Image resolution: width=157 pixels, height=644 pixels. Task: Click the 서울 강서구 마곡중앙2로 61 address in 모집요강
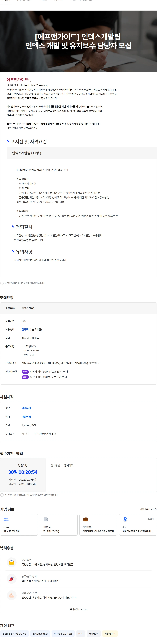55,363
